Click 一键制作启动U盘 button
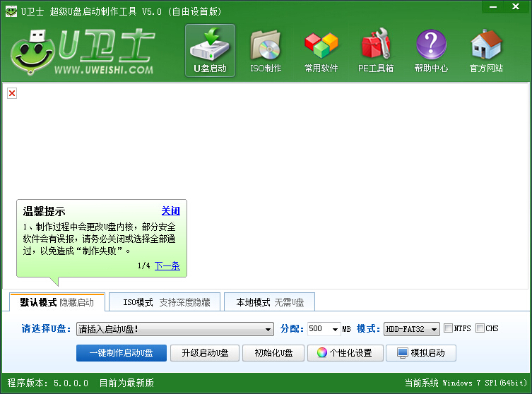Image resolution: width=532 pixels, height=394 pixels. click(x=122, y=353)
